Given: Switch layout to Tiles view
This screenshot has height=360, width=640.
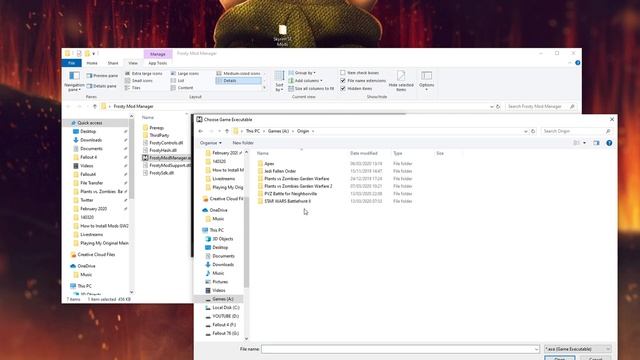Looking at the screenshot, I should 133,88.
